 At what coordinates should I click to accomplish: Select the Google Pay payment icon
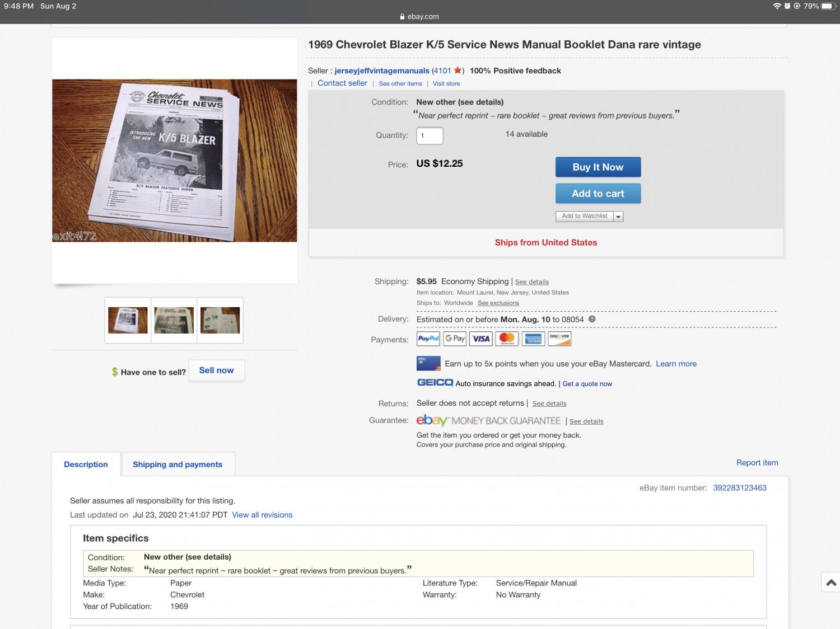click(455, 339)
